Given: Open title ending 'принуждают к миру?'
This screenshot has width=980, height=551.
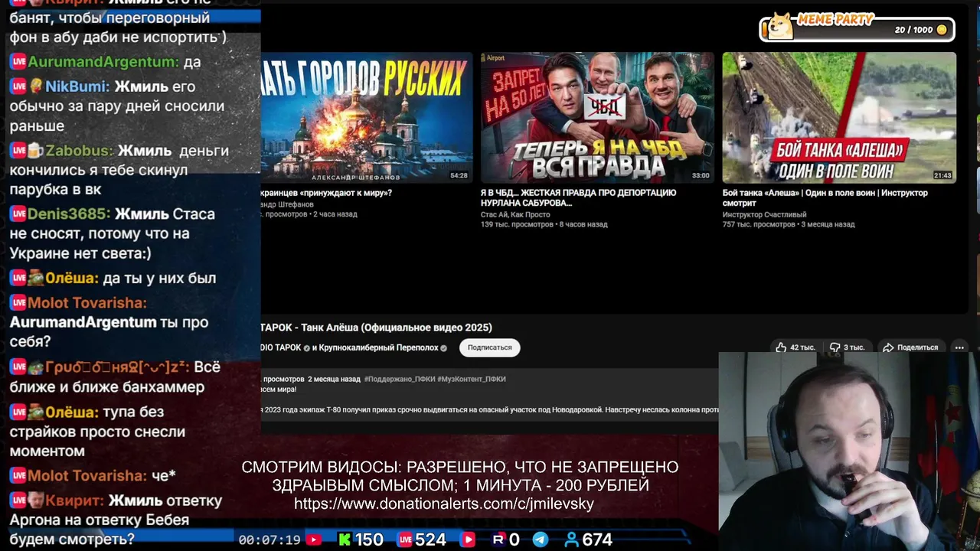Looking at the screenshot, I should pyautogui.click(x=327, y=193).
